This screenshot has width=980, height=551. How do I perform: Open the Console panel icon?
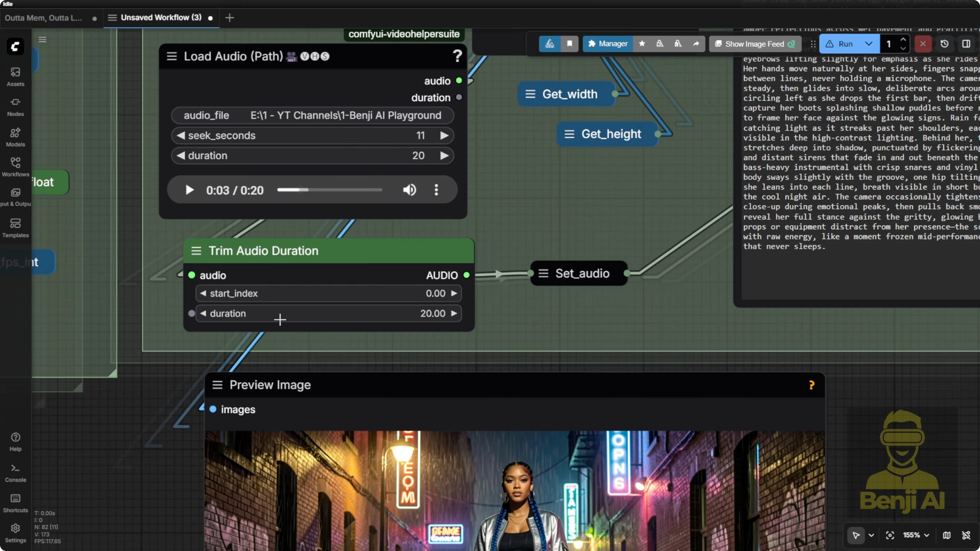[x=15, y=472]
